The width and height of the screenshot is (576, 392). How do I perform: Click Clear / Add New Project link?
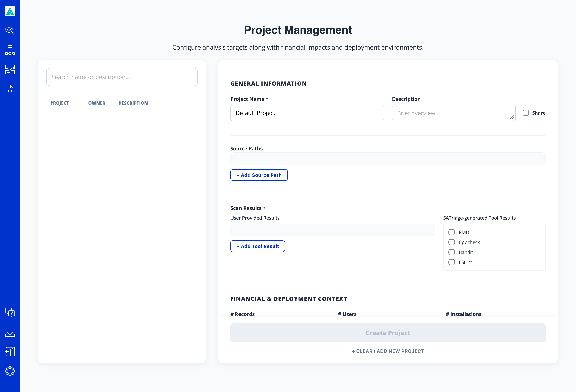[x=388, y=351]
